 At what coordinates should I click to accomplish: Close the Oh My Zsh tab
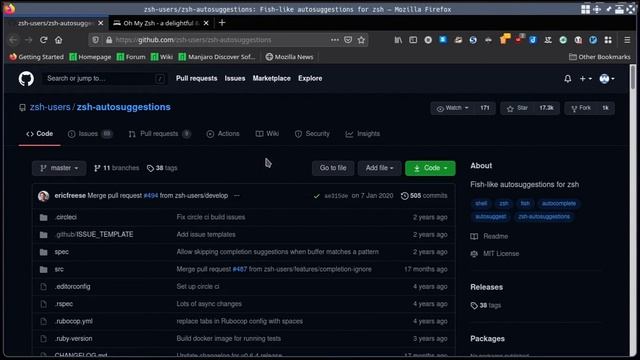click(x=206, y=23)
